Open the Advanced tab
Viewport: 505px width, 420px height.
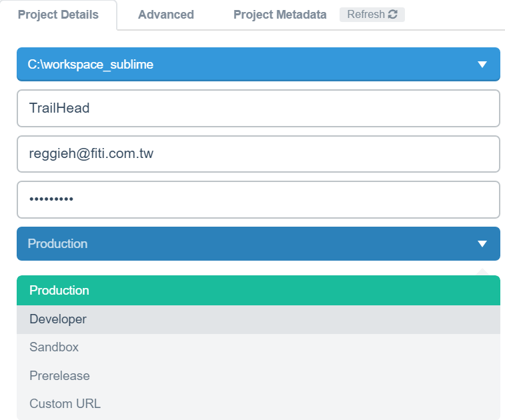[x=166, y=15]
